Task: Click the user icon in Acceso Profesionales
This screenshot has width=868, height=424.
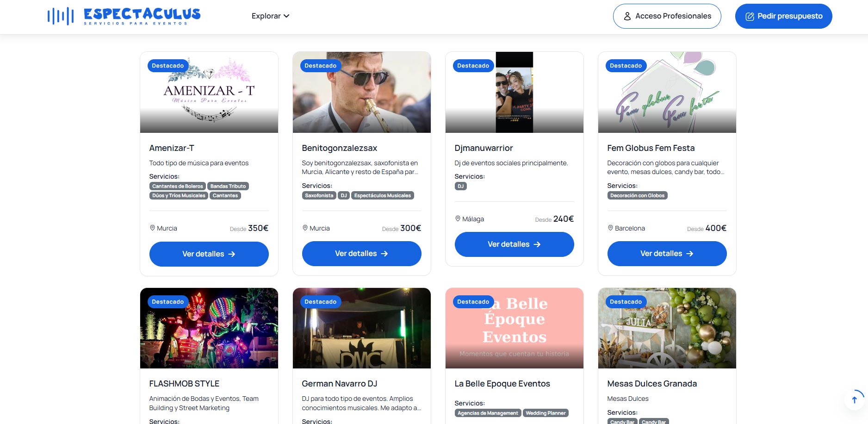Action: pyautogui.click(x=627, y=16)
